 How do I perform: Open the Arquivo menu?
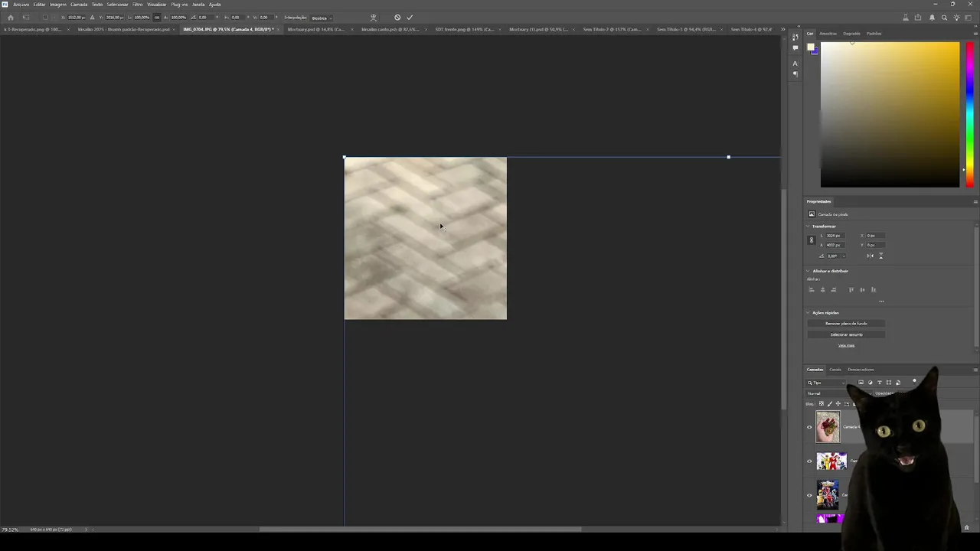point(21,5)
